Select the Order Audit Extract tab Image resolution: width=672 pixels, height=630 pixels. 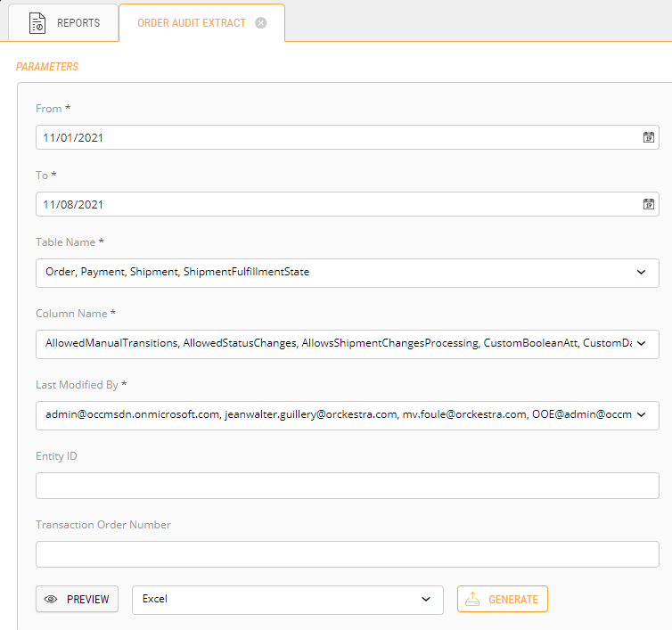coord(191,23)
